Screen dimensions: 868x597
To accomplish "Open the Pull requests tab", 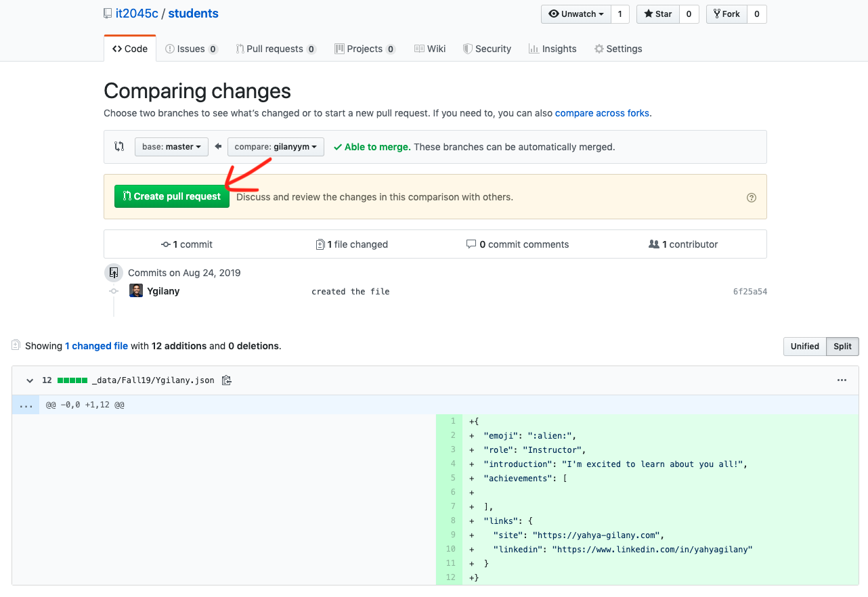I will click(276, 49).
